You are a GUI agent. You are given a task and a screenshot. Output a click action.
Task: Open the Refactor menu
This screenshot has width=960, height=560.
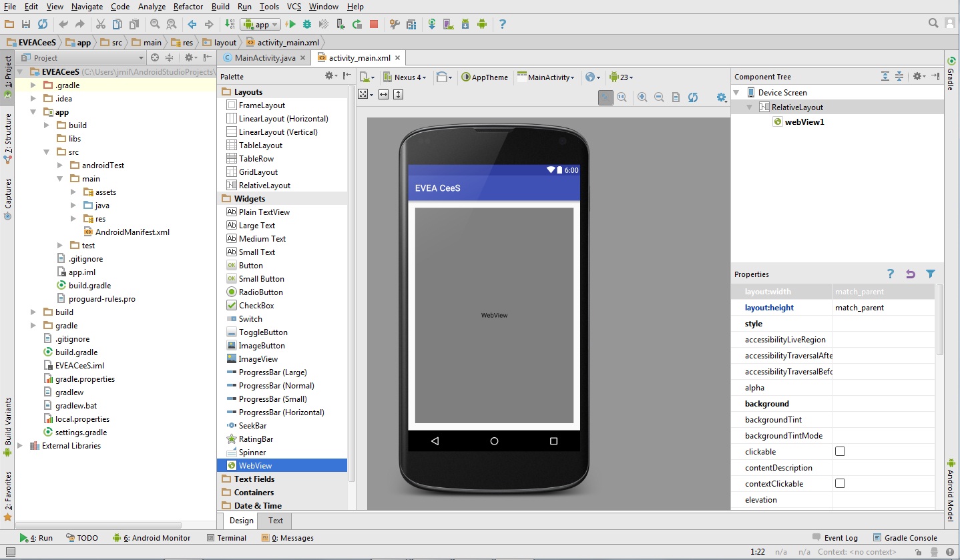click(x=188, y=7)
